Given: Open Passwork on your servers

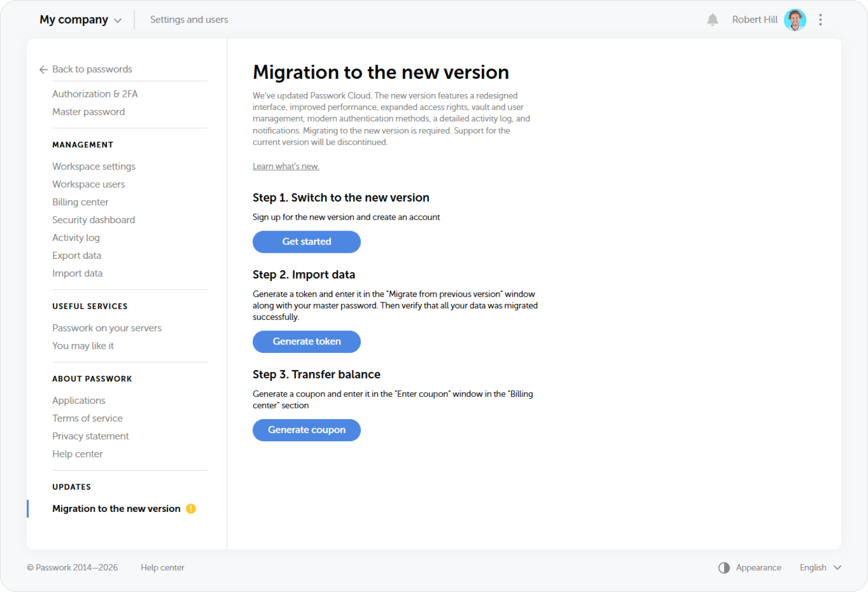Looking at the screenshot, I should point(107,328).
